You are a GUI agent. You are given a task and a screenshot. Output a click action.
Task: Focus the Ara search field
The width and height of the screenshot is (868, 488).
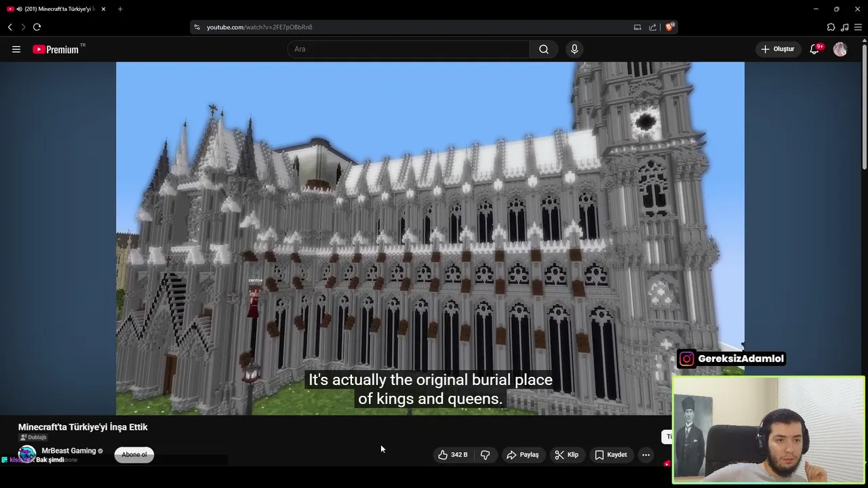point(408,49)
